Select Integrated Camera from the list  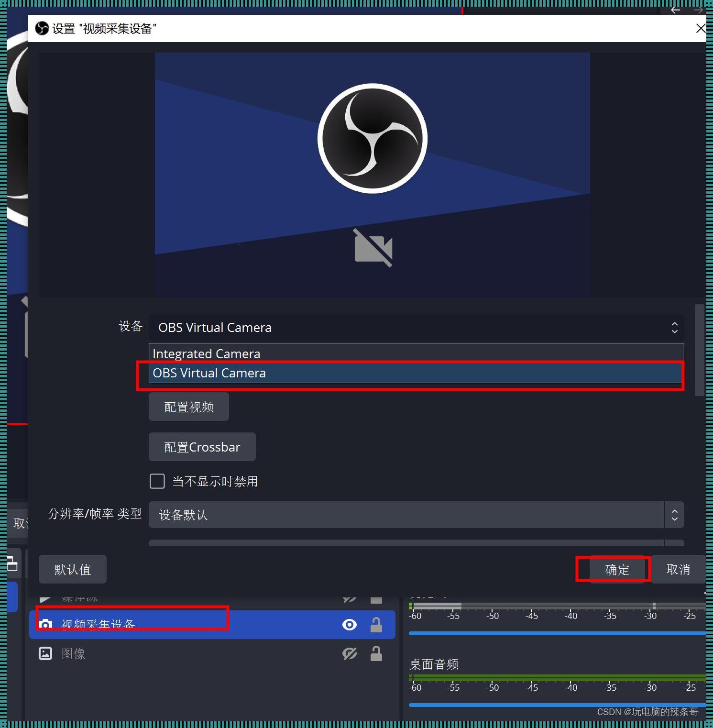pyautogui.click(x=416, y=353)
